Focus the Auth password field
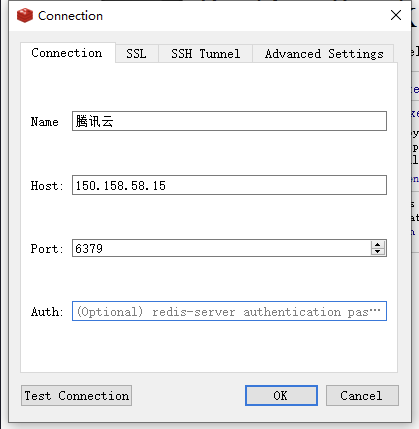This screenshot has width=419, height=429. point(229,311)
